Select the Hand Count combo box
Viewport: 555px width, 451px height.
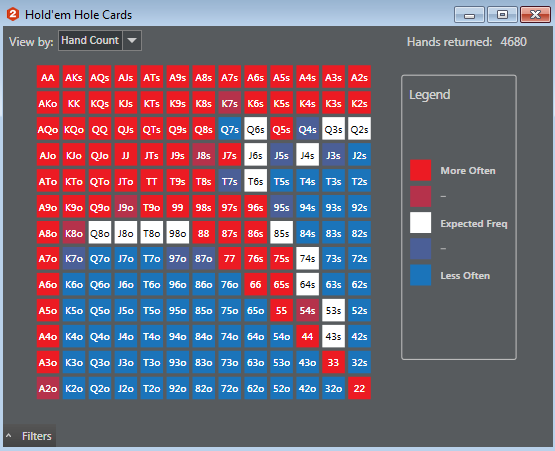pyautogui.click(x=100, y=40)
